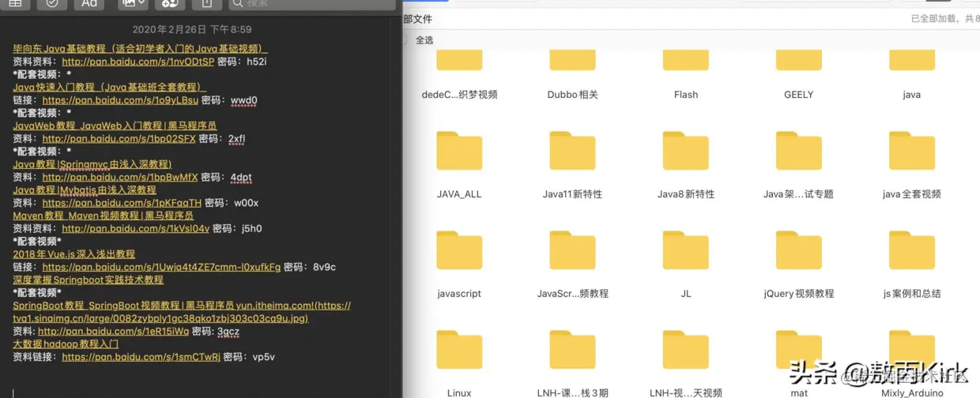This screenshot has width=980, height=398.
Task: Click the password text wwd0
Action: click(x=243, y=100)
